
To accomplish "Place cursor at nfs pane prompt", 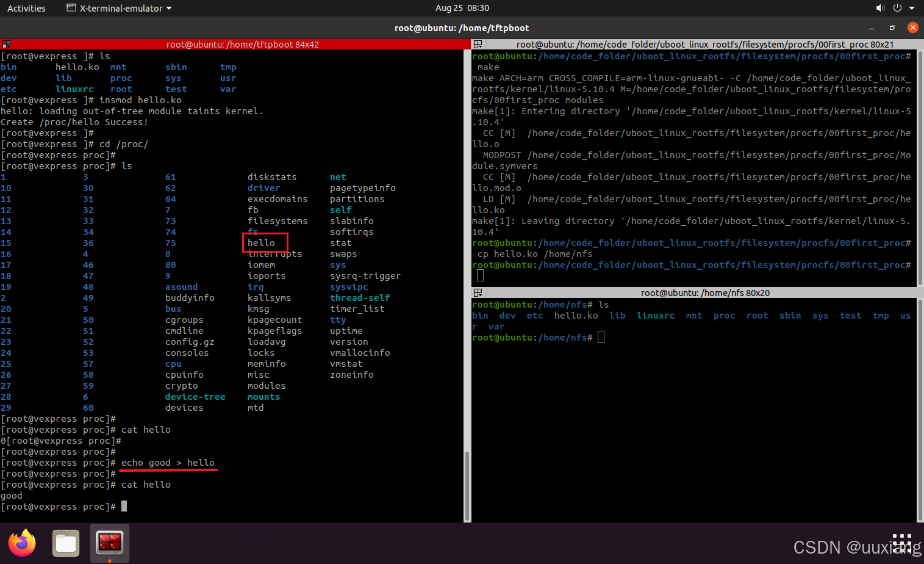I will point(601,337).
